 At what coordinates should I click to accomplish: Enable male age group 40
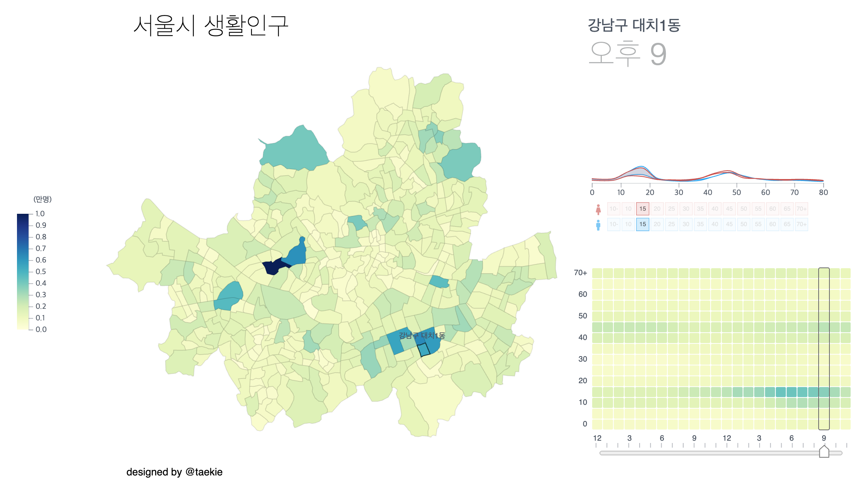tap(715, 224)
